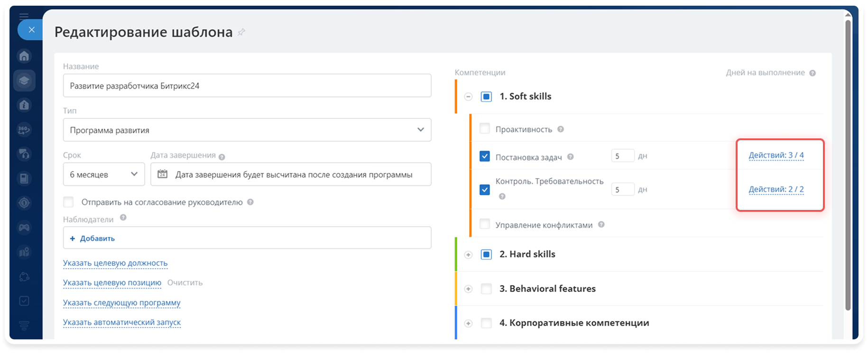Click Указать целевую должность link

pos(115,263)
